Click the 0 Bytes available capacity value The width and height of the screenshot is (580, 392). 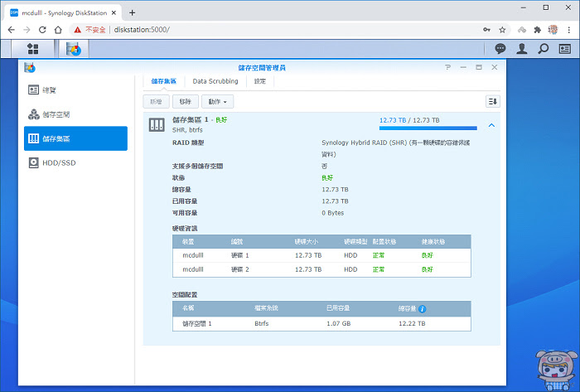pos(332,213)
